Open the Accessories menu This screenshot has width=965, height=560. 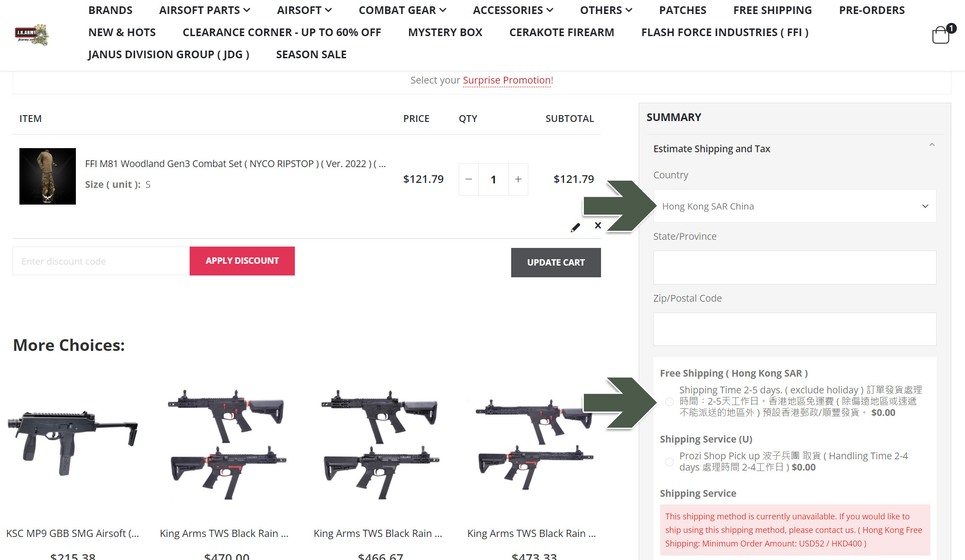coord(513,10)
